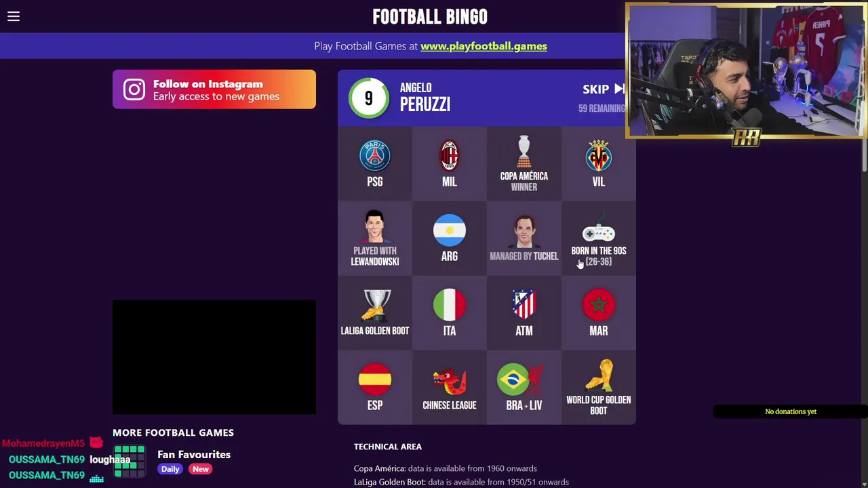868x488 pixels.
Task: Select the Argentina flag tile
Action: tap(450, 239)
